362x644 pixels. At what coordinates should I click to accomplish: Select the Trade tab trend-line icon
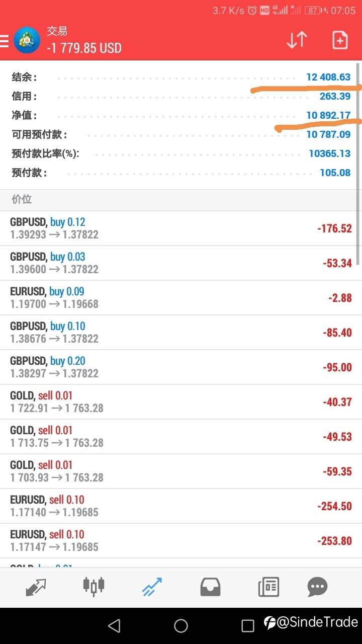[152, 587]
